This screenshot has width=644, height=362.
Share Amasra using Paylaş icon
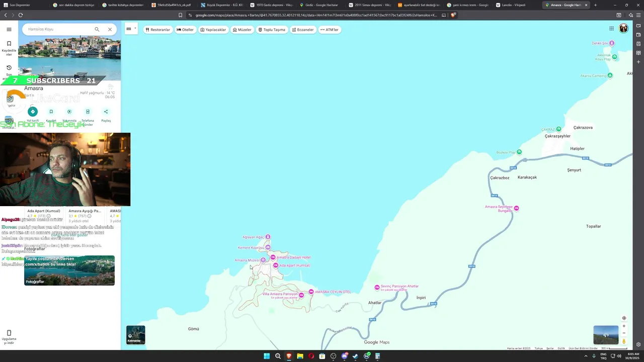[x=106, y=112]
